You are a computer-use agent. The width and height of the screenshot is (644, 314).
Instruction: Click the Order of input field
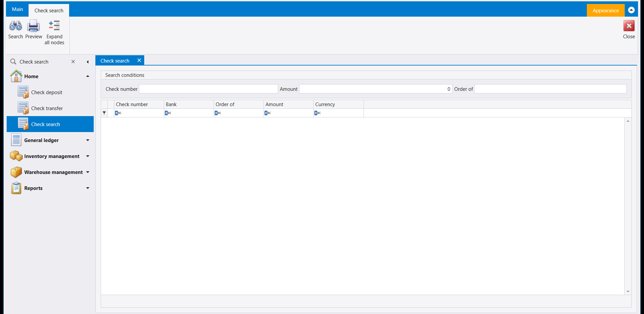[x=550, y=89]
